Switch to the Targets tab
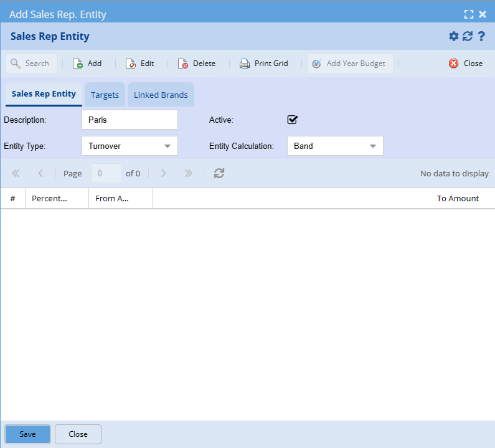 (105, 95)
